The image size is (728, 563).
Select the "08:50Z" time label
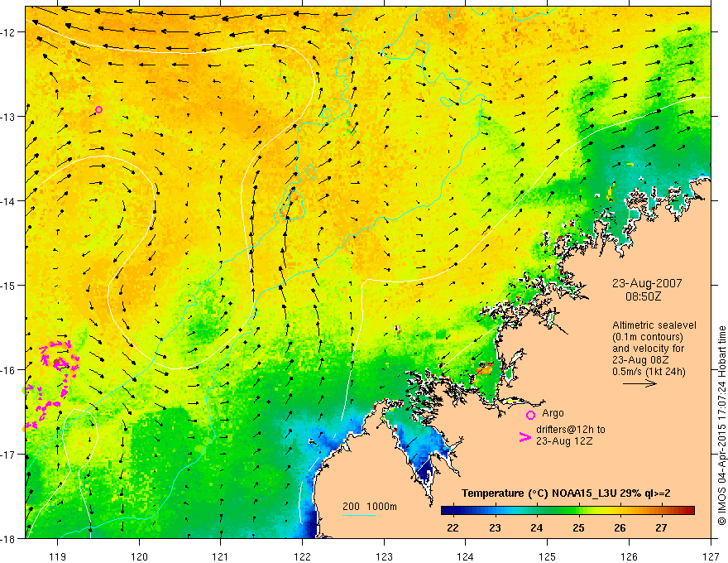click(x=643, y=296)
